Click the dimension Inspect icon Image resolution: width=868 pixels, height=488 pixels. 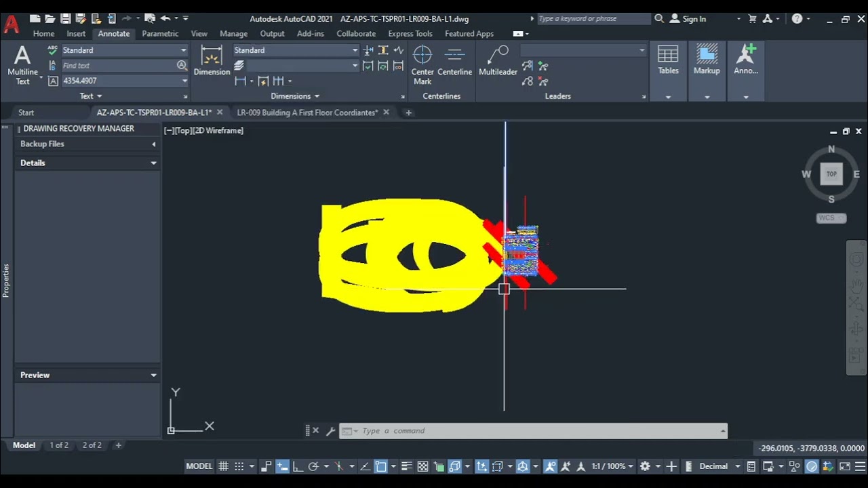(x=368, y=66)
